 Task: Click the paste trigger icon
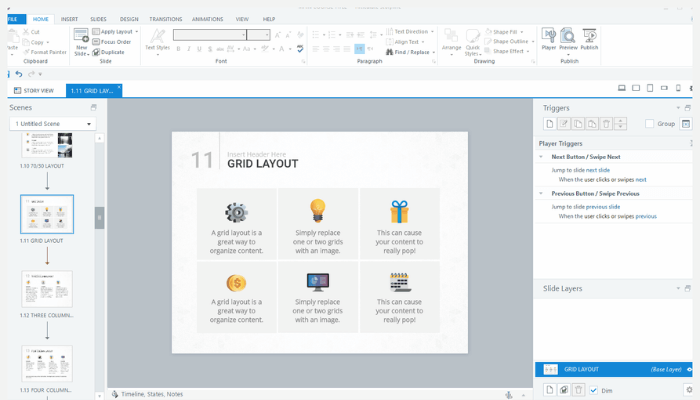coord(592,124)
